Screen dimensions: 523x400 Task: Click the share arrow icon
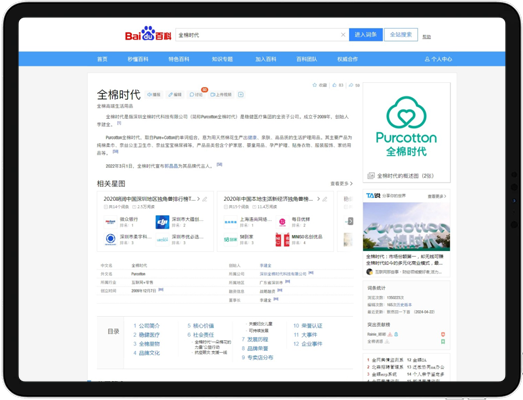click(x=351, y=85)
